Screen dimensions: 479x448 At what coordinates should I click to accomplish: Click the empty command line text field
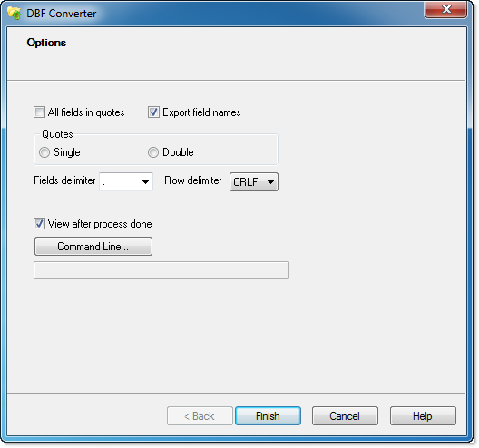(161, 270)
